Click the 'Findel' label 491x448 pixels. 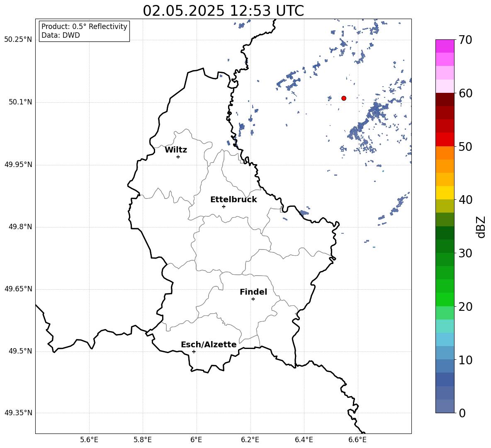(x=253, y=292)
